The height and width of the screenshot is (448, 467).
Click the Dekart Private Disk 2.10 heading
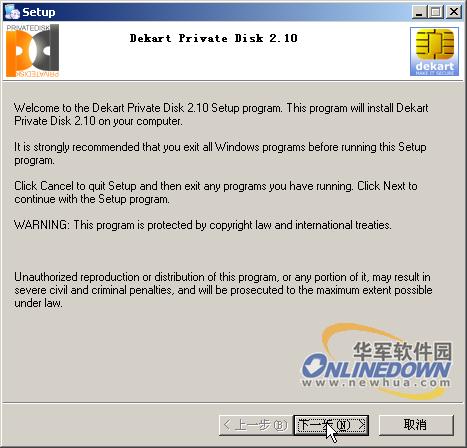click(213, 38)
